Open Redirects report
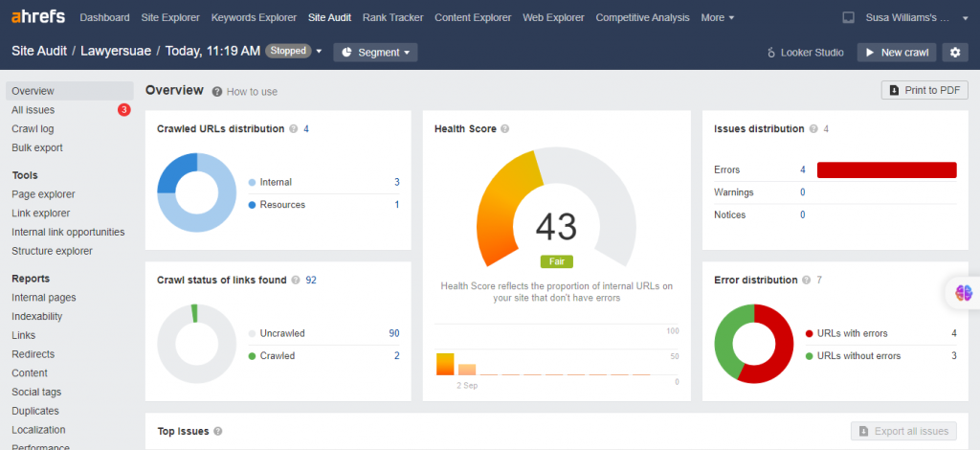The width and height of the screenshot is (980, 450). (x=33, y=353)
